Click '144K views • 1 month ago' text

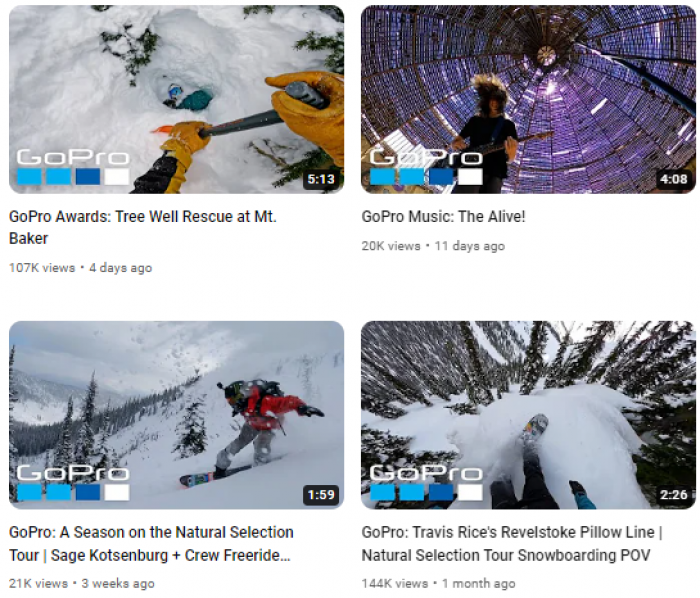(438, 583)
